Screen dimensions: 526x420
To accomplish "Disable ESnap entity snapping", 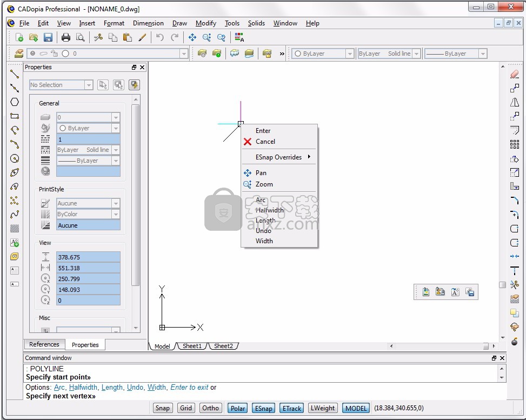I will pos(264,408).
